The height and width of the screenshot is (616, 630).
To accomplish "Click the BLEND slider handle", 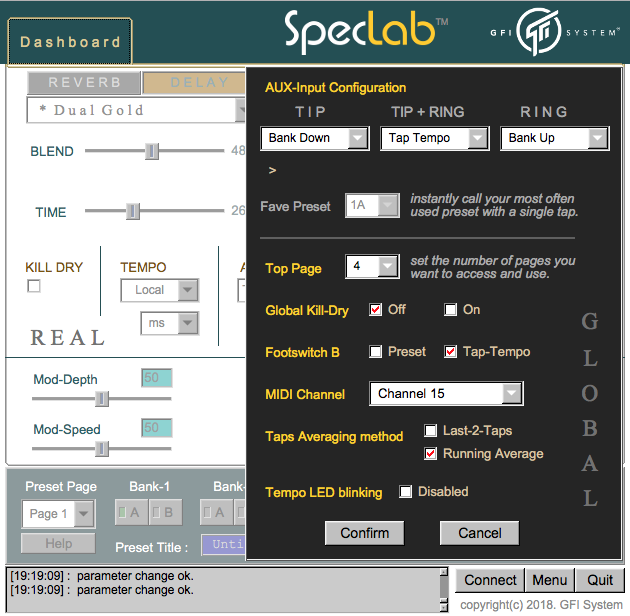I will pos(152,151).
